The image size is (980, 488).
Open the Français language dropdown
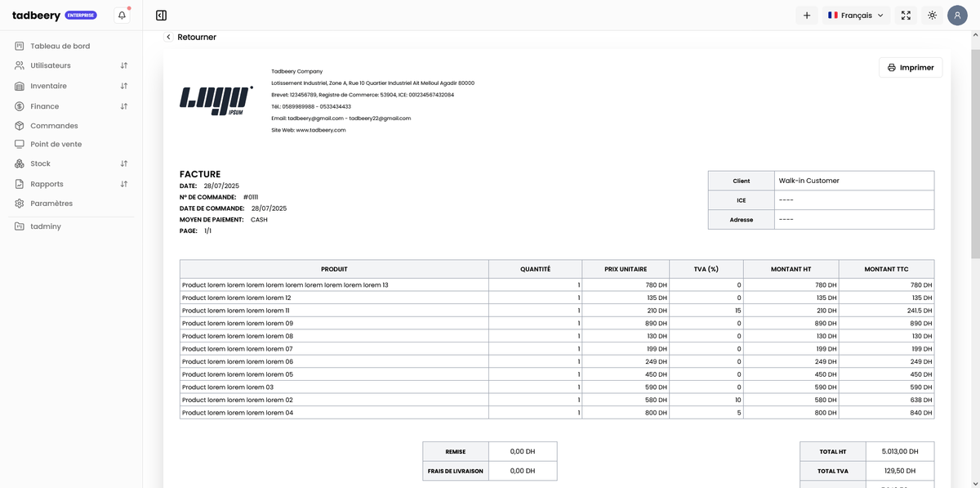(x=855, y=16)
